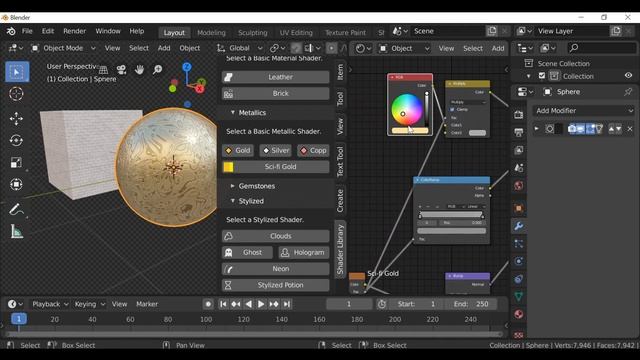Screen dimensions: 640x360
Task: Apply the Gold metallic shader
Action: point(238,151)
